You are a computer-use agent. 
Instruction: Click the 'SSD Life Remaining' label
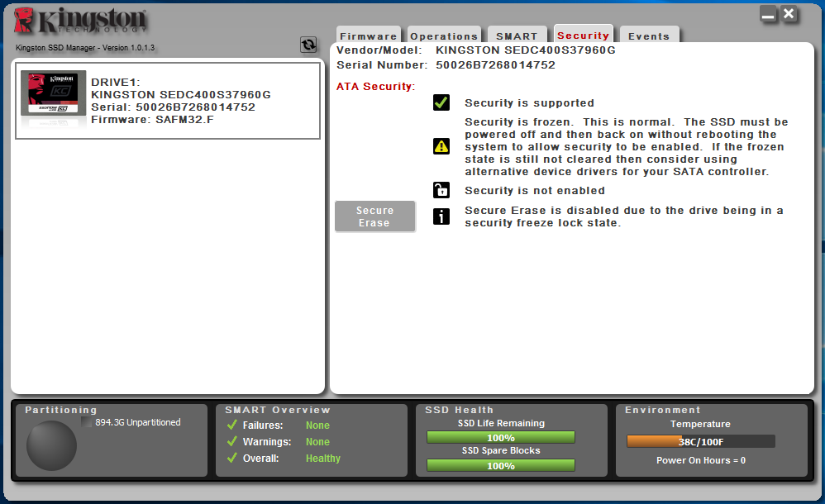pos(501,423)
